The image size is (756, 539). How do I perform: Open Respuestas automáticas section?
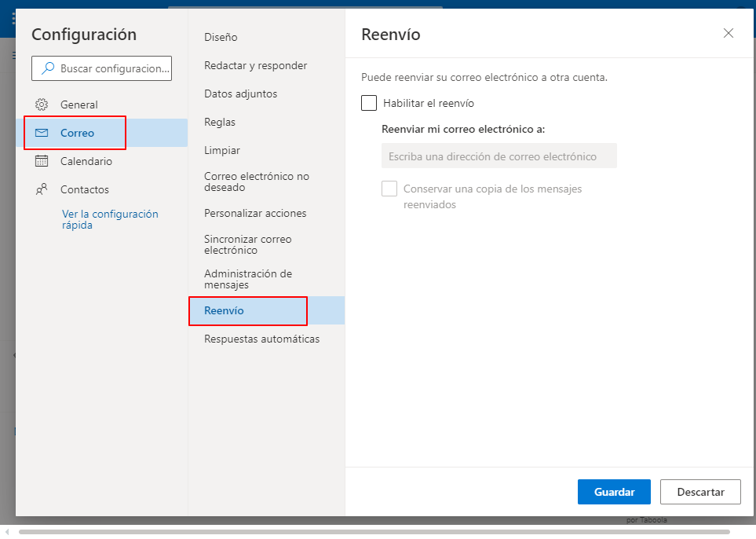(x=261, y=339)
